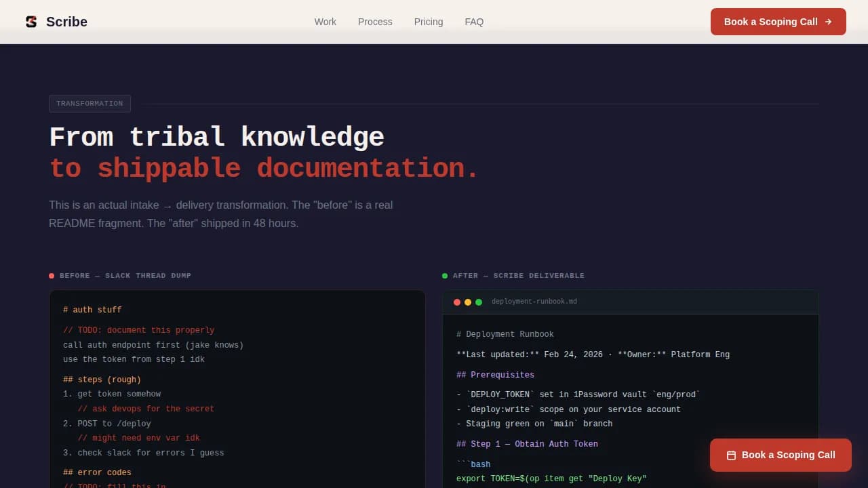Click the red dot in runbook window
The height and width of the screenshot is (488, 868).
(457, 302)
